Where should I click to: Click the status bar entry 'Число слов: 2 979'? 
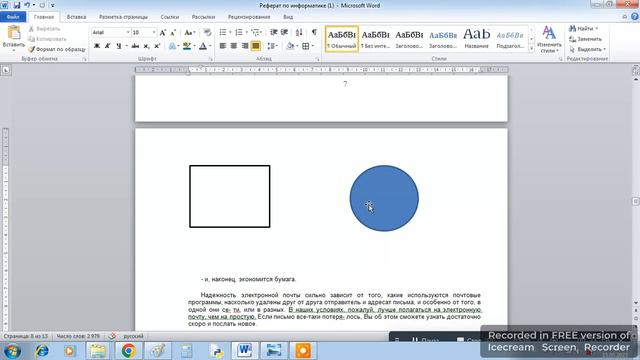pyautogui.click(x=78, y=336)
